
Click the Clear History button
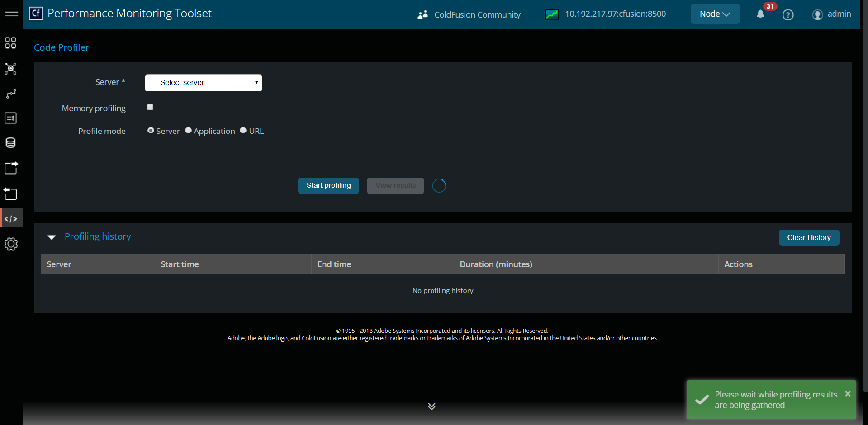click(809, 238)
